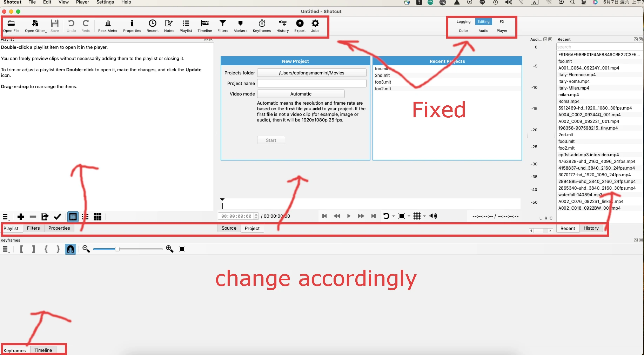
Task: Expand the Video mode Automatic dropdown
Action: click(301, 94)
